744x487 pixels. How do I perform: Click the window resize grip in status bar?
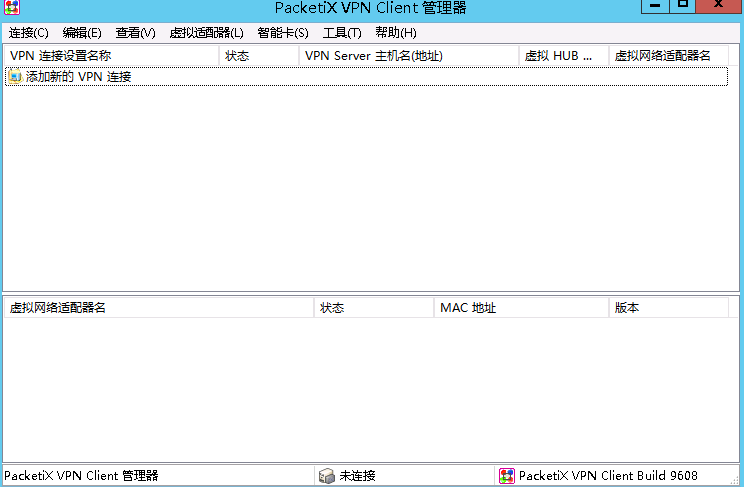tap(735, 480)
